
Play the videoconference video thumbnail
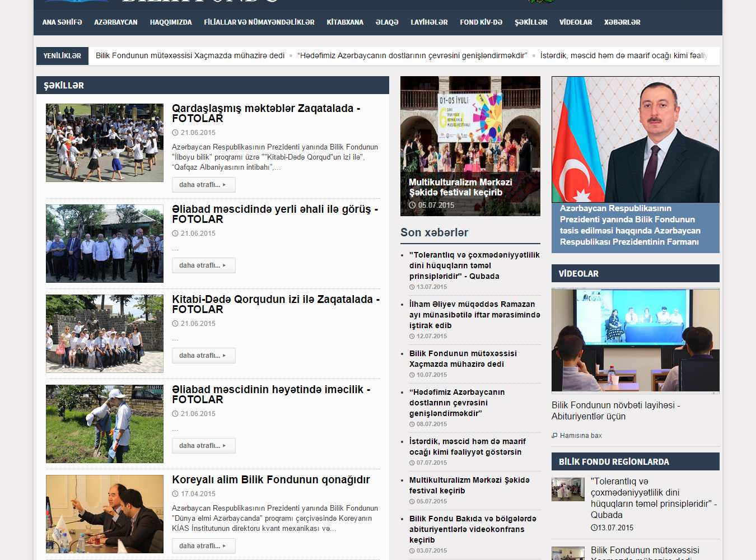(635, 340)
